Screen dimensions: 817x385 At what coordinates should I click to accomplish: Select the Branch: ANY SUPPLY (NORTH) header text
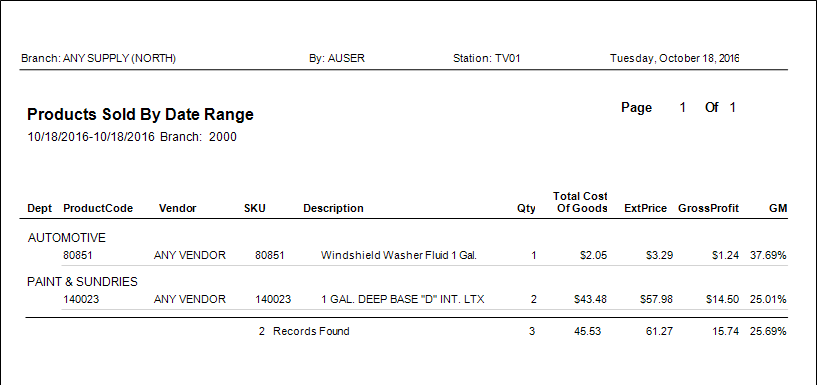pos(98,58)
